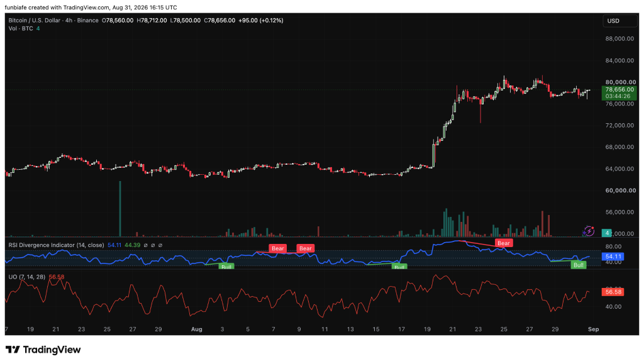
Task: Click the blue 54.11 RSI axis tag
Action: 613,256
